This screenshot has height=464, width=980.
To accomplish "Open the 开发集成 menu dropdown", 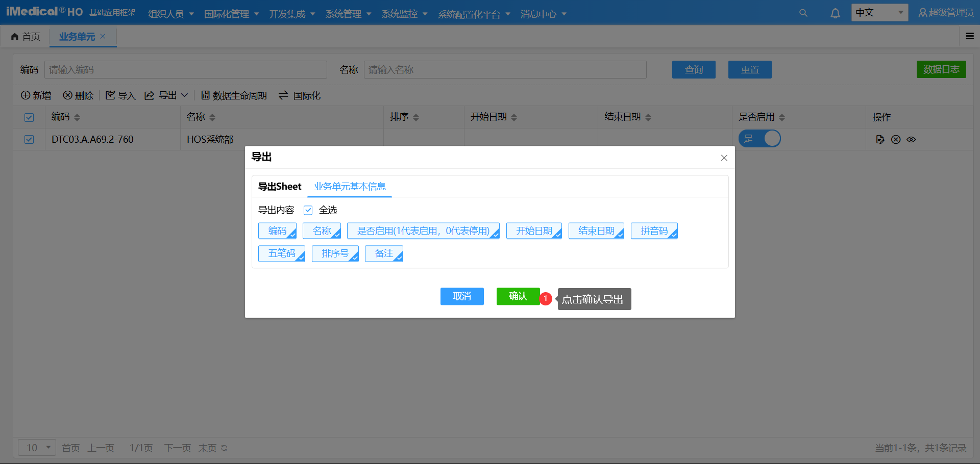I will point(292,14).
